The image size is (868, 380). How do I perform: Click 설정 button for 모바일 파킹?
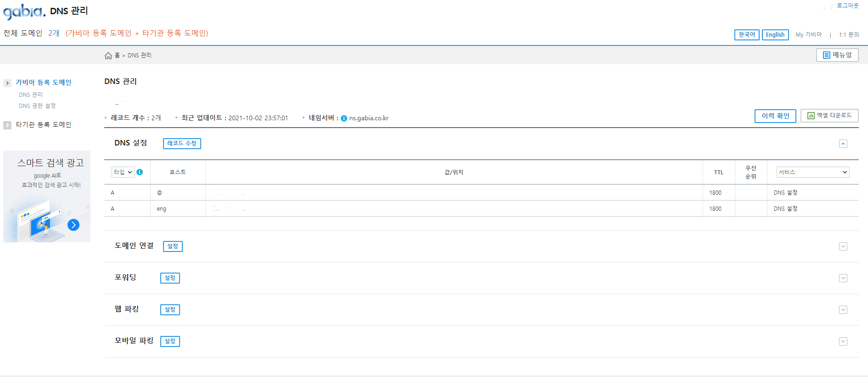tap(170, 341)
